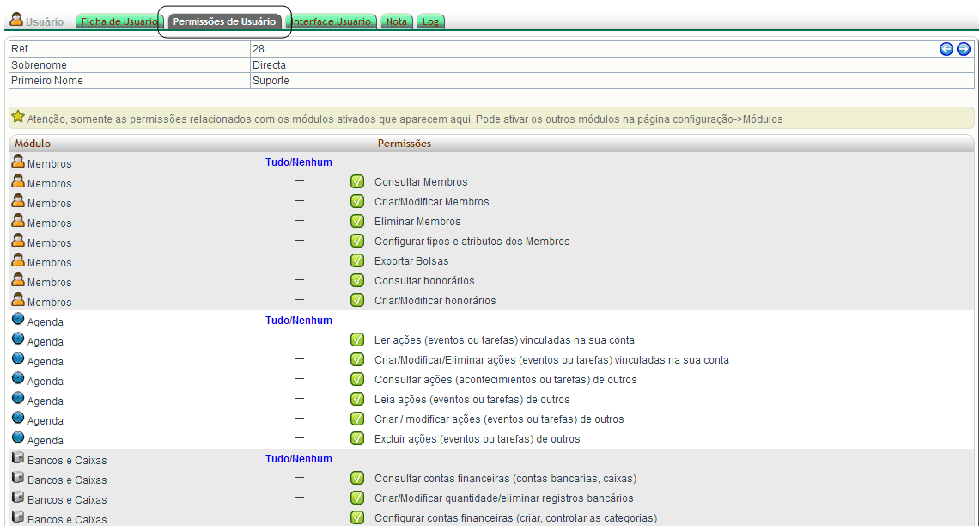
Task: Click Bancos icon in Consultar contas financeiras row
Action: tap(18, 478)
